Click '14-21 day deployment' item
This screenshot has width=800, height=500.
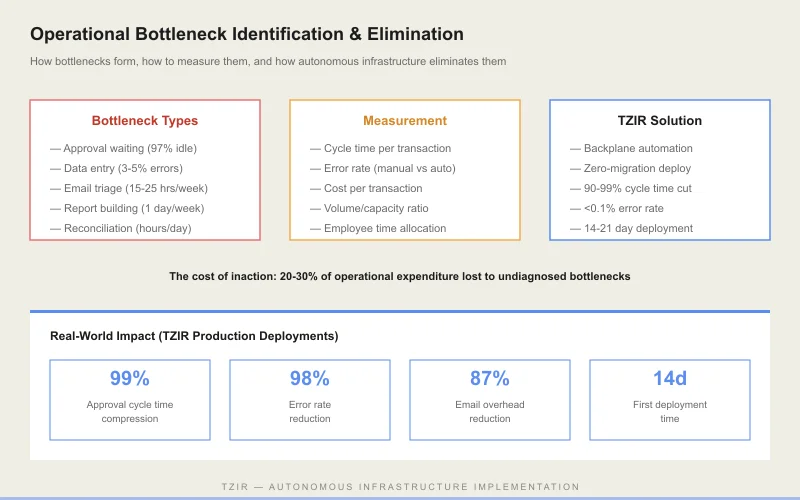pos(632,228)
